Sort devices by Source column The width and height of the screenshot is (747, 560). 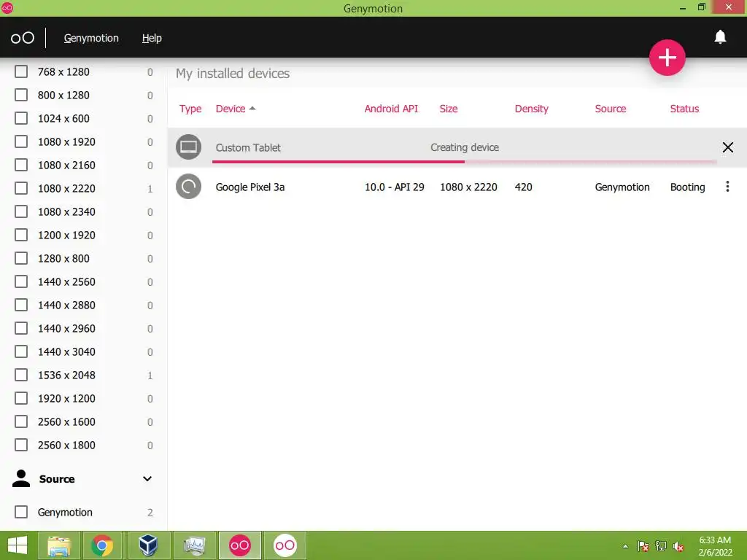611,109
